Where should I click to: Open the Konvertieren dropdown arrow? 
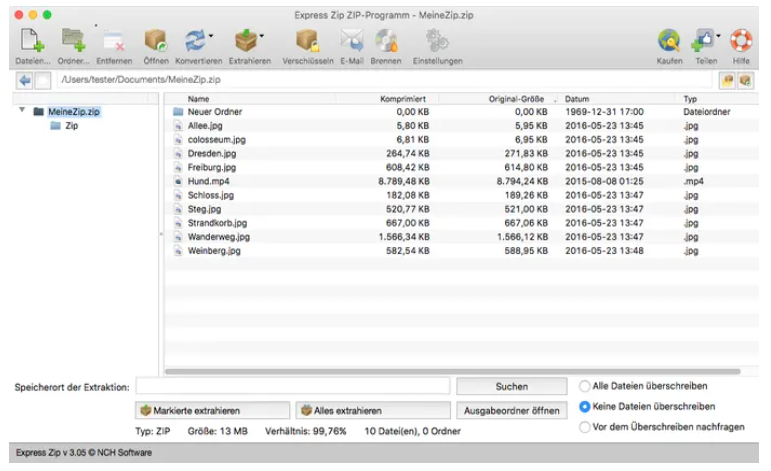coord(211,36)
